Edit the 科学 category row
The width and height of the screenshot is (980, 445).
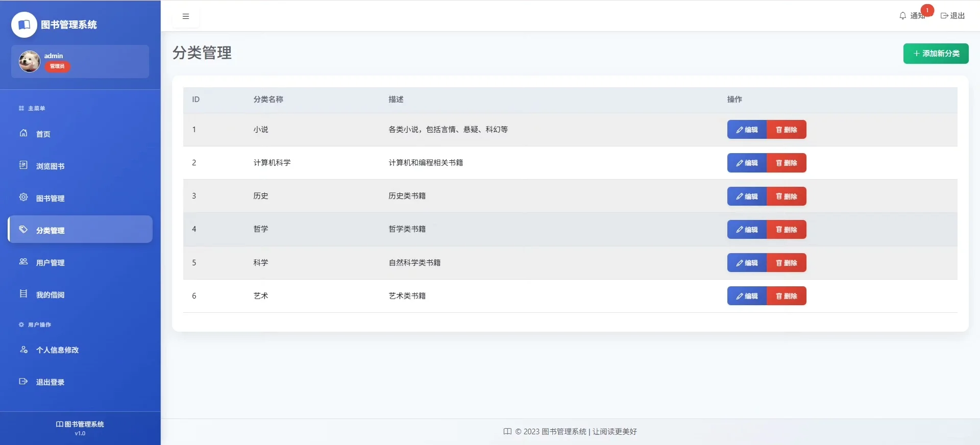click(747, 263)
